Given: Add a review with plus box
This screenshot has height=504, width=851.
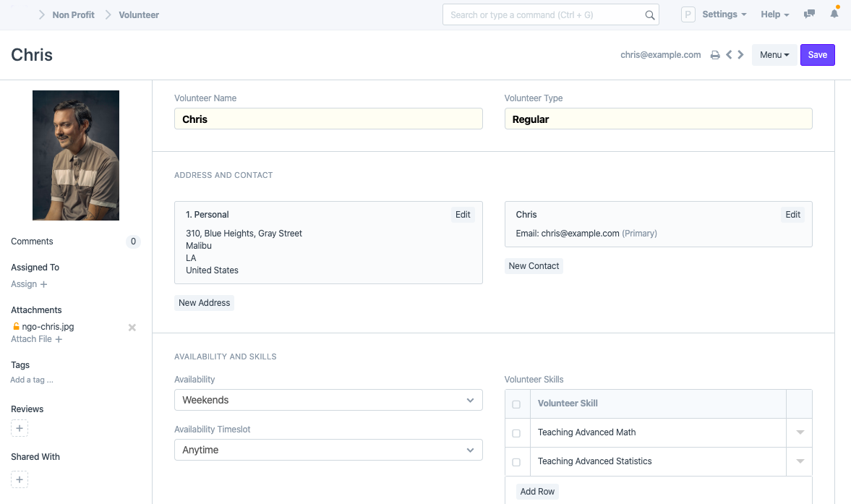Looking at the screenshot, I should coord(20,429).
